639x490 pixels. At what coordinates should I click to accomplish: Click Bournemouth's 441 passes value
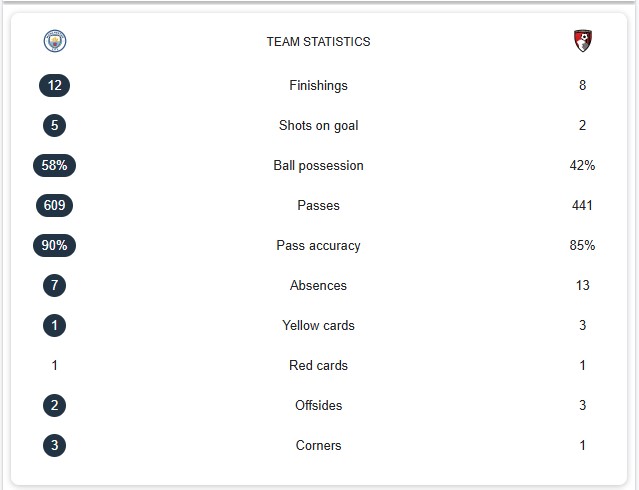click(582, 205)
